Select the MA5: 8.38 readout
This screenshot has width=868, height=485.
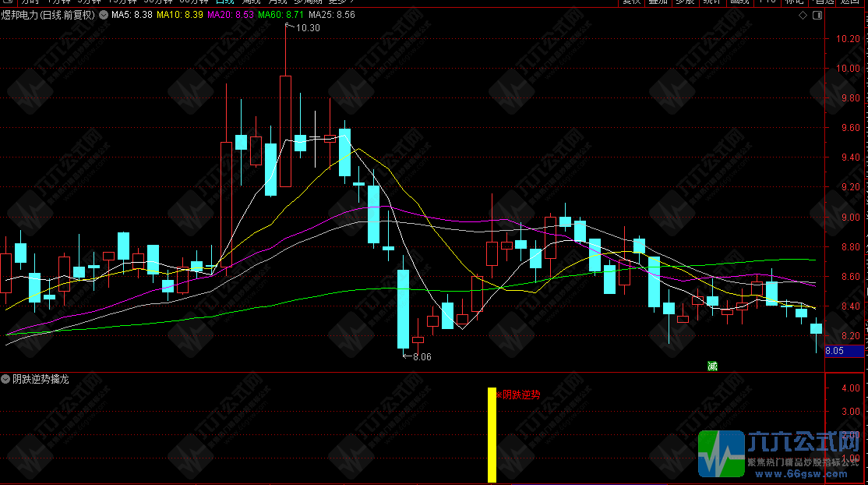[132, 15]
